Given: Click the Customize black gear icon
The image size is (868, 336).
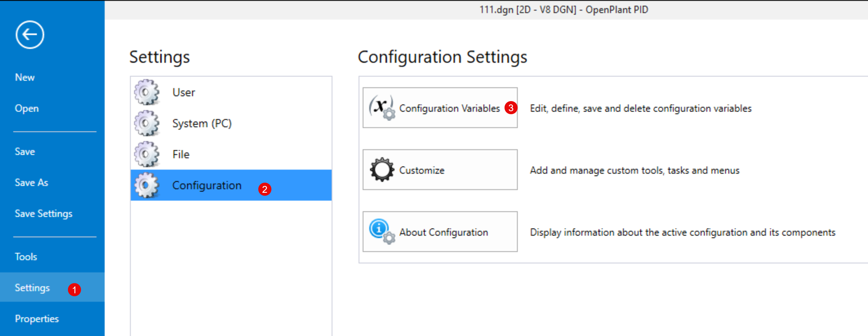Looking at the screenshot, I should (381, 170).
